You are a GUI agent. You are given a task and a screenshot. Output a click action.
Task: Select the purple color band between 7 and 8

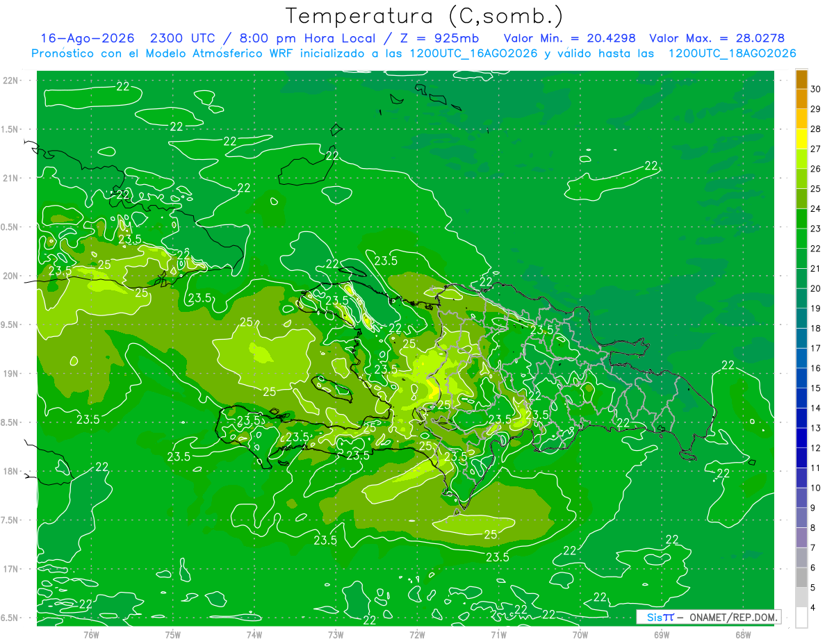click(x=801, y=538)
